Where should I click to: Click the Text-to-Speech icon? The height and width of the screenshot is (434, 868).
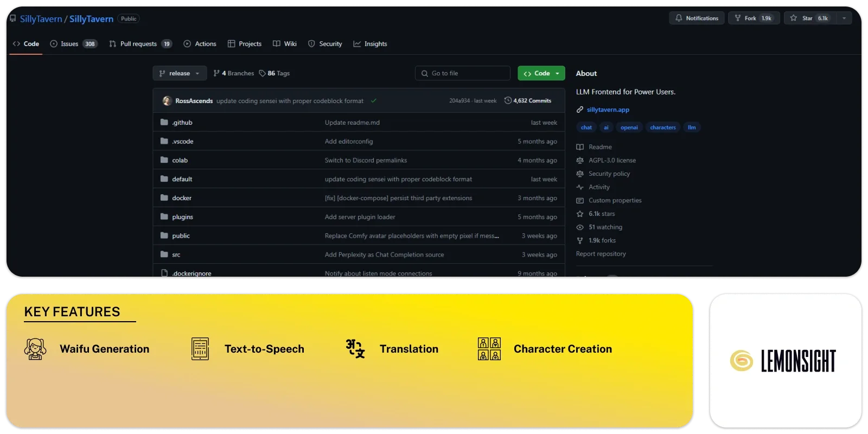tap(200, 349)
